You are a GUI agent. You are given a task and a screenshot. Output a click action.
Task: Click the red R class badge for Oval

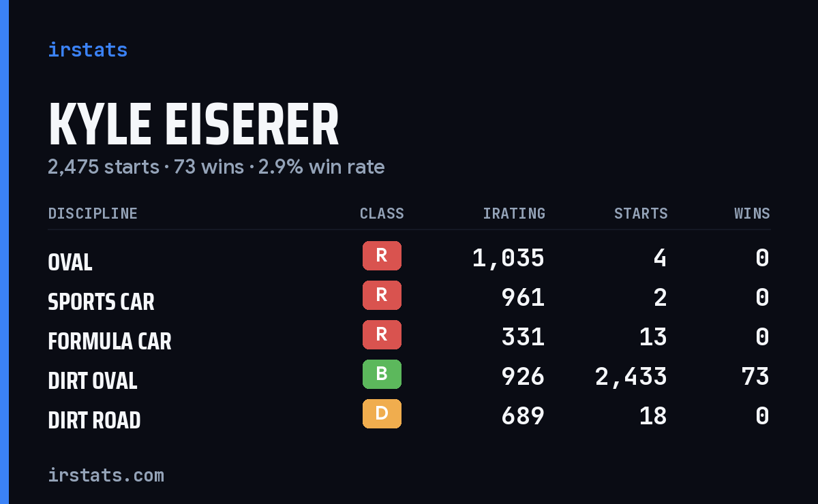(382, 255)
